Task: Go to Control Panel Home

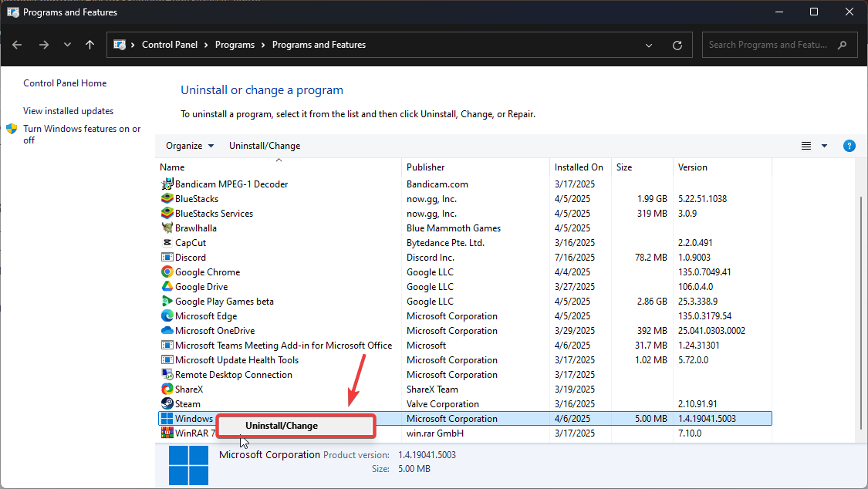Action: 65,83
